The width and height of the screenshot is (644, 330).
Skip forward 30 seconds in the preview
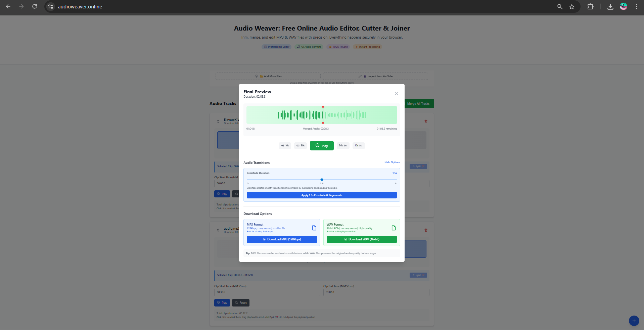click(342, 145)
